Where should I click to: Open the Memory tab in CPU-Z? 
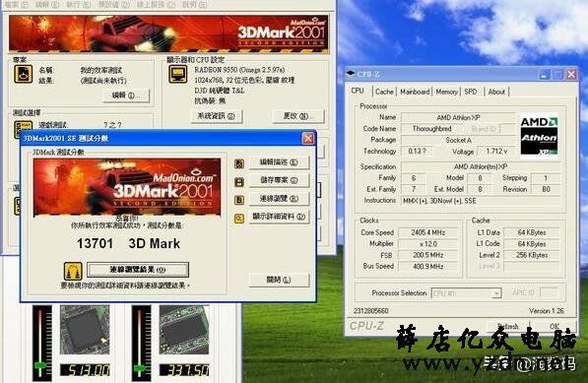pos(446,92)
